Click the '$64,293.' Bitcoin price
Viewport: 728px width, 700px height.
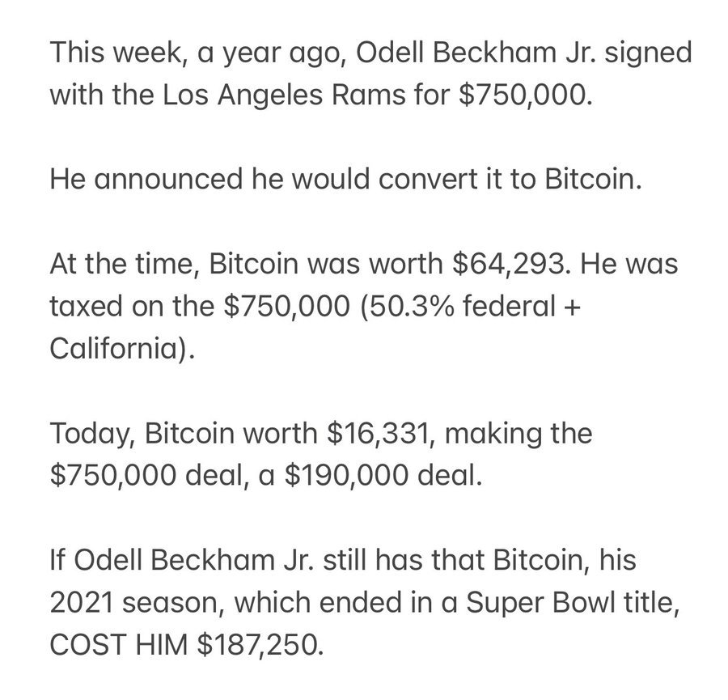510,265
